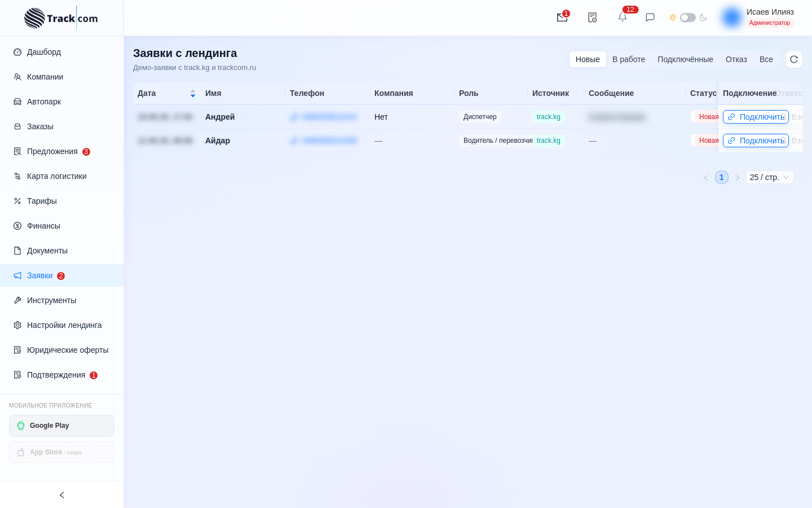Click the Тарифы percent icon
Image resolution: width=812 pixels, height=508 pixels.
point(17,201)
